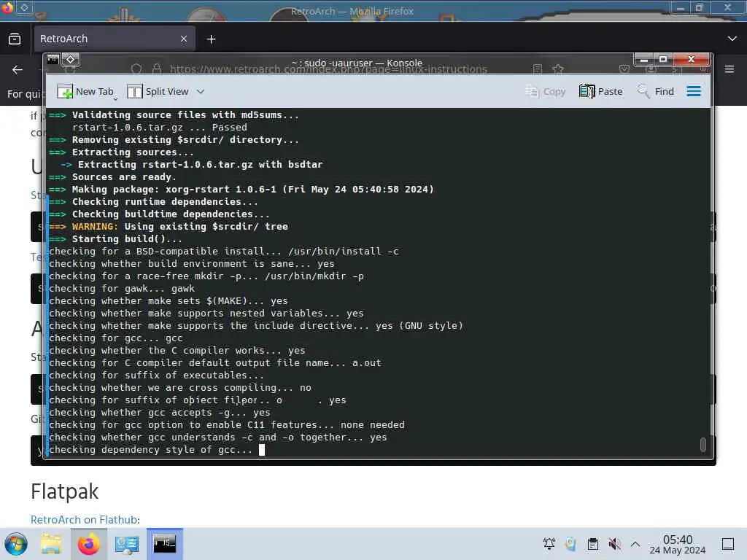Open a new Firefox tab

tap(211, 39)
